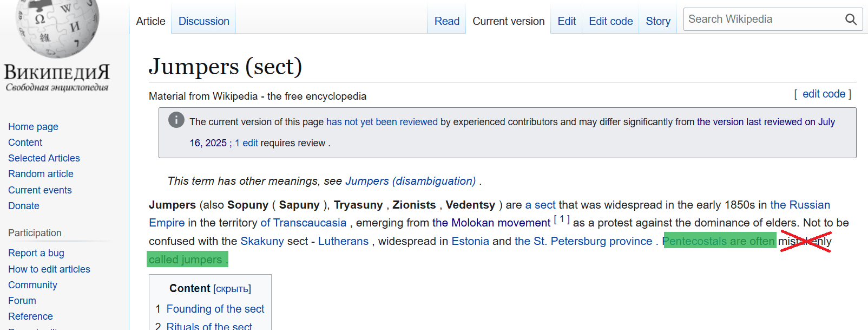Click the edit code link on the right

(x=824, y=94)
